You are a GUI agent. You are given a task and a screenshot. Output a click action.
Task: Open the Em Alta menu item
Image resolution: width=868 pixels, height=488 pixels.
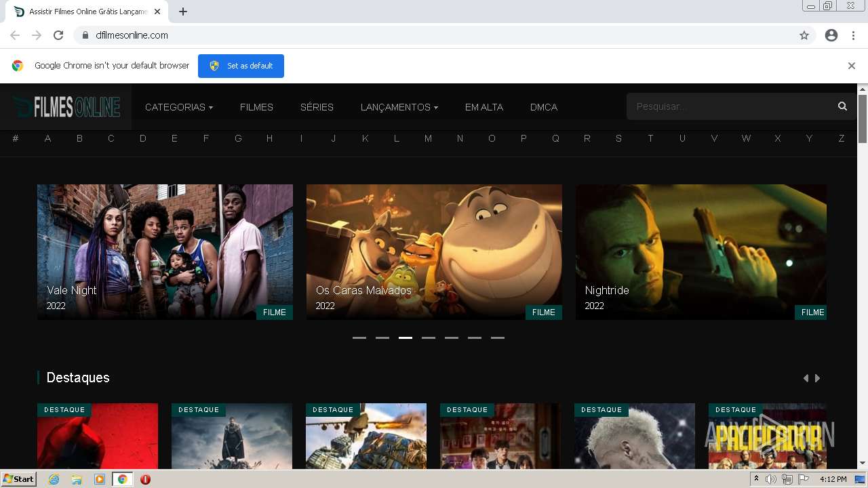click(x=484, y=107)
